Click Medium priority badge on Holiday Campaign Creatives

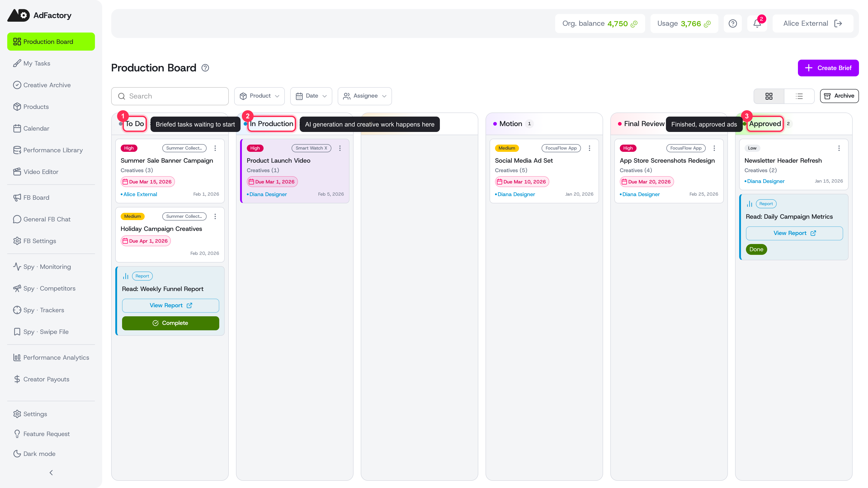[x=132, y=217]
